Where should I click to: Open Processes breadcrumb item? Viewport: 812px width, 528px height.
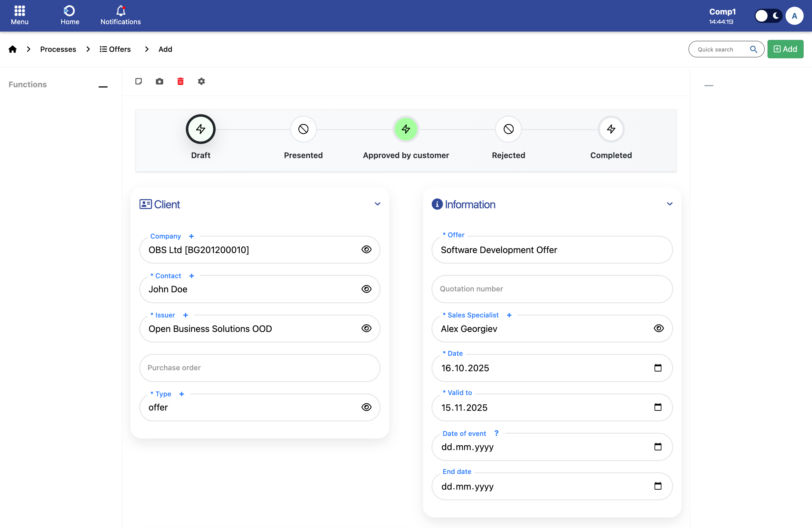click(58, 50)
